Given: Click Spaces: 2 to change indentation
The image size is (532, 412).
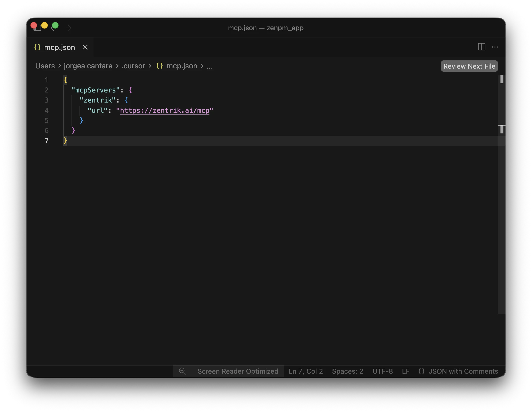Looking at the screenshot, I should (x=347, y=371).
